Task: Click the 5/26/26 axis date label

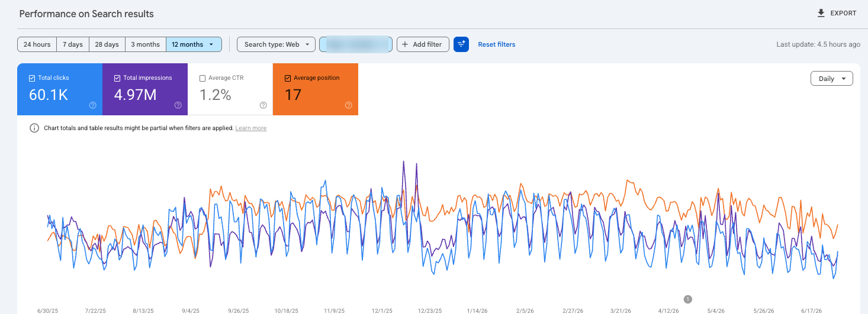Action: 763,310
